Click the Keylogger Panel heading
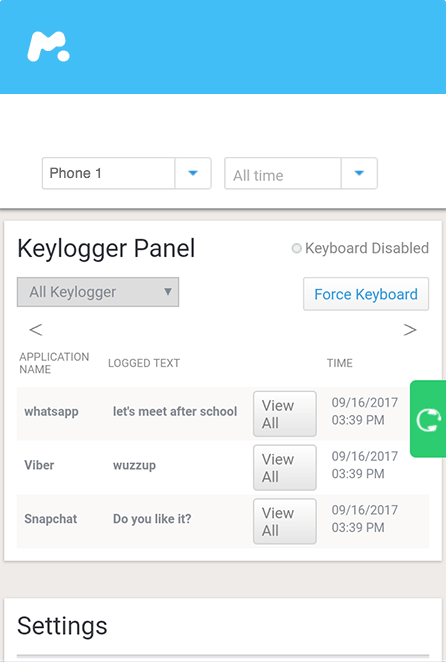The height and width of the screenshot is (662, 446). pyautogui.click(x=106, y=249)
